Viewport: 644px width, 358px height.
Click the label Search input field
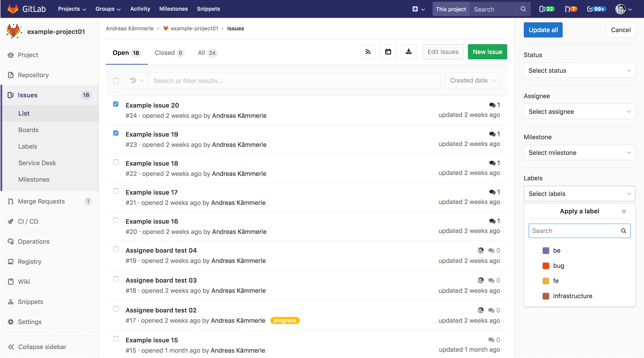pos(575,231)
